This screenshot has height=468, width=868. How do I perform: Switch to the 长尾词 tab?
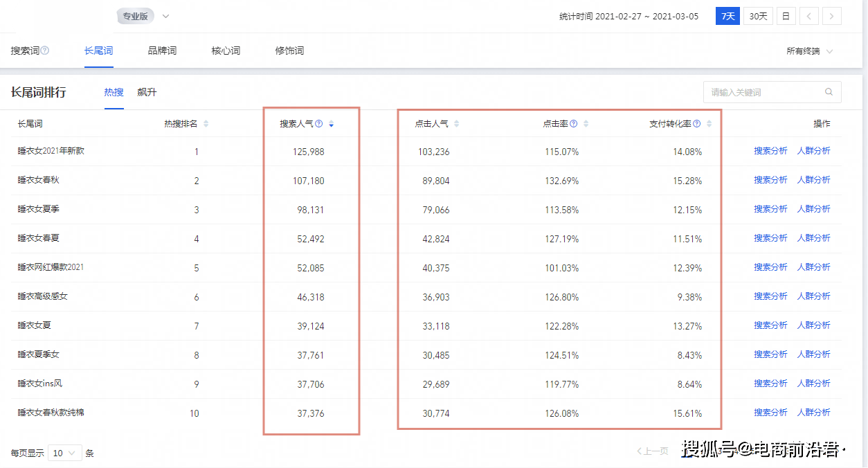coord(98,51)
